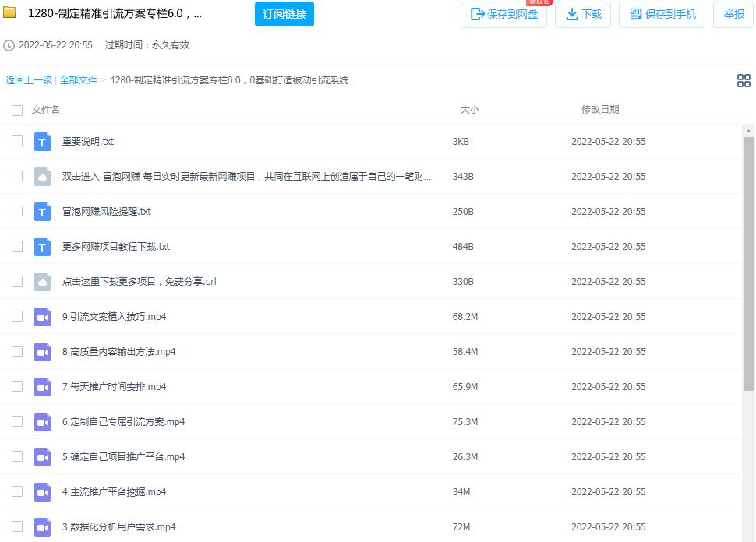Switch to grid view with the squares icon
This screenshot has height=542, width=756.
pyautogui.click(x=744, y=80)
